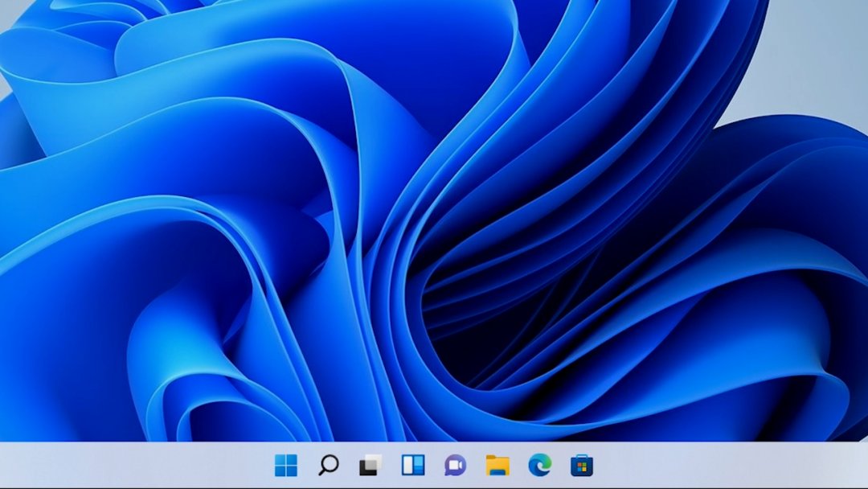
Task: Launch Teams Chat from taskbar
Action: (455, 465)
